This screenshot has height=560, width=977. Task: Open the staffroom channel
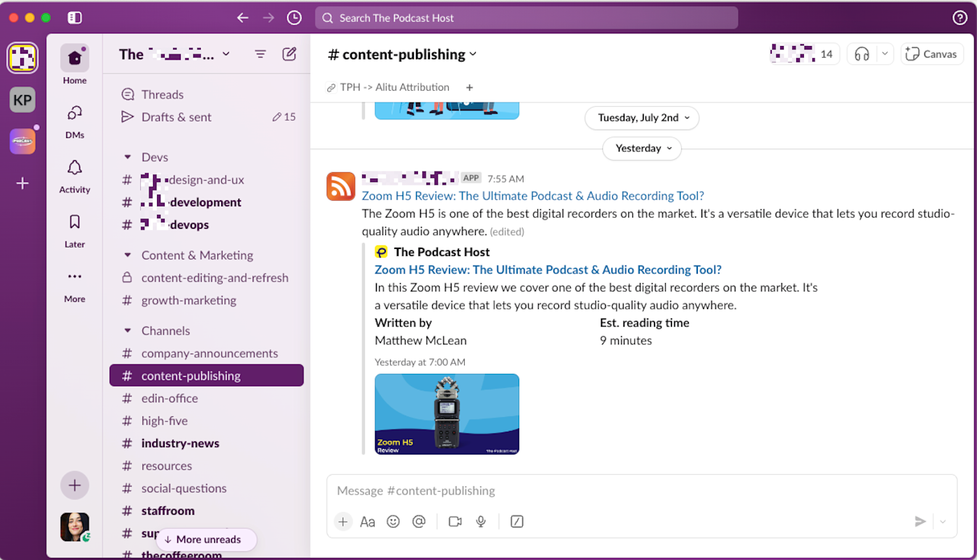[207, 510]
